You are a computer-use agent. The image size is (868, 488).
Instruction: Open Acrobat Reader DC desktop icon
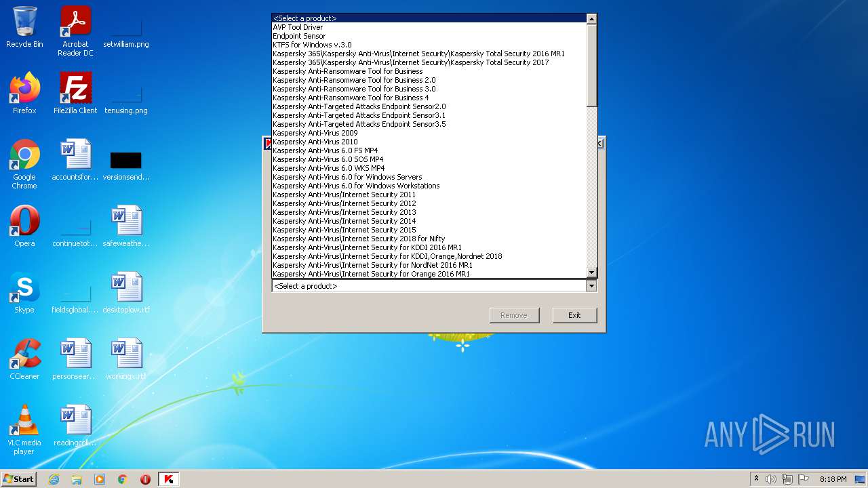(x=75, y=31)
